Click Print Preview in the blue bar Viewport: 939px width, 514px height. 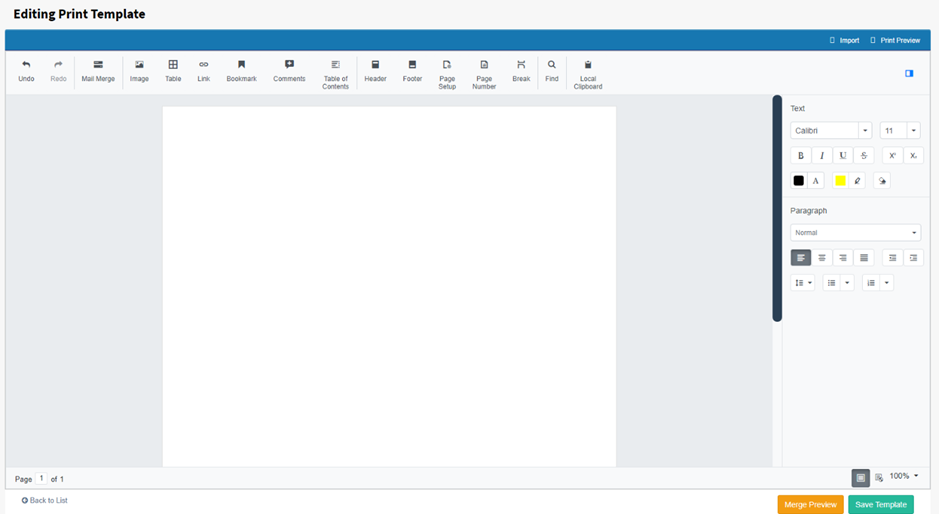(895, 40)
